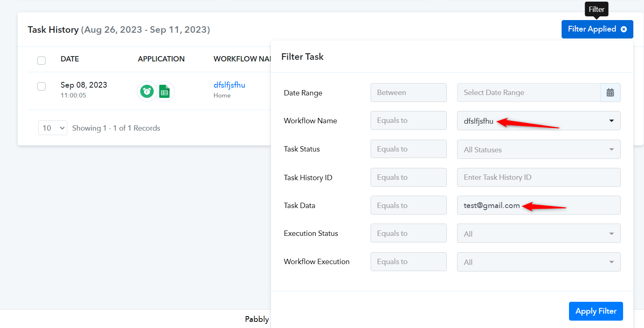Open the Workflow Execution All dropdown

pyautogui.click(x=539, y=262)
